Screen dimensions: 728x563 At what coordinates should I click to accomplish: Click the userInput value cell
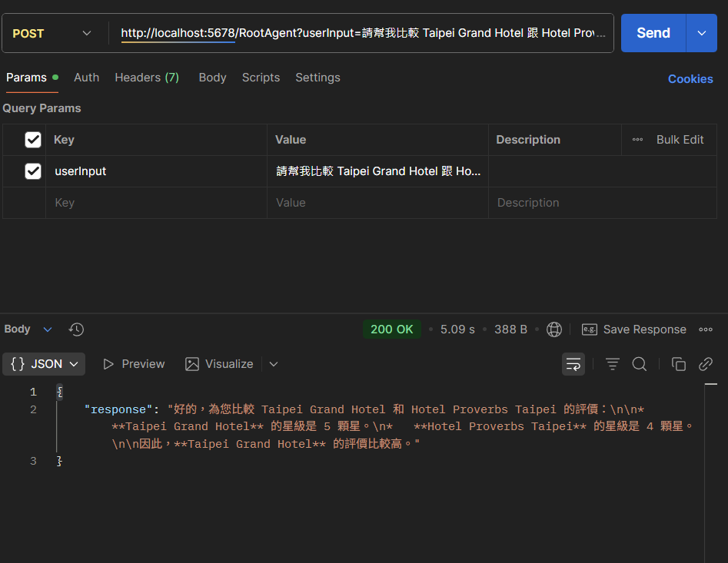pos(377,171)
